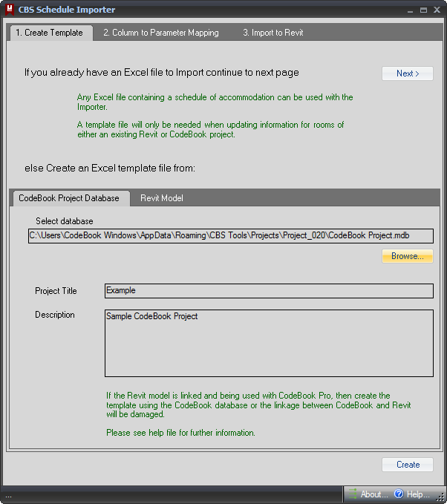
Task: Switch to Column to Parameter Mapping tab
Action: tap(161, 33)
